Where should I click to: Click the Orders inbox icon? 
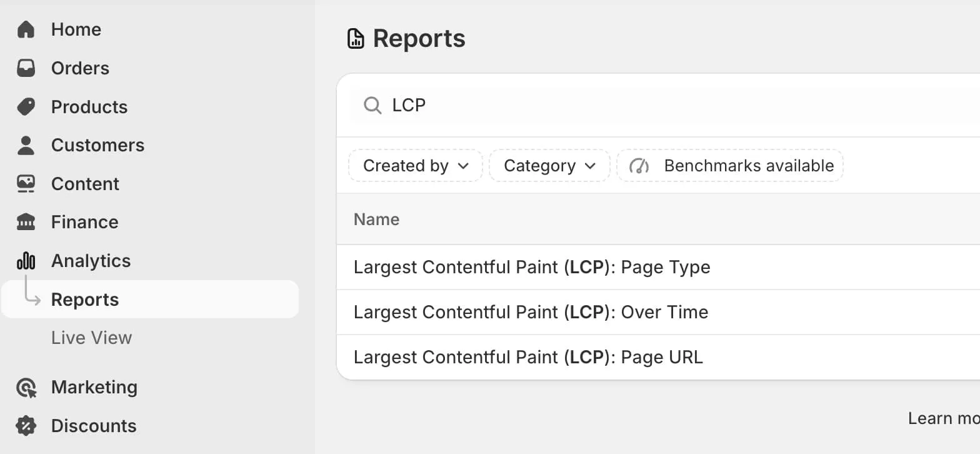click(26, 68)
